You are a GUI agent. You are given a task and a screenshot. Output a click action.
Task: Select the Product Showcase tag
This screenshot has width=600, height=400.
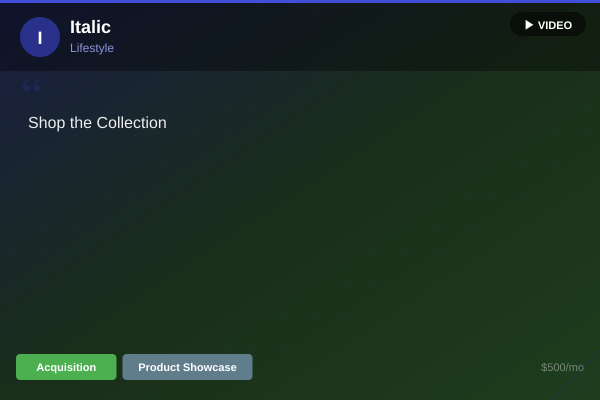188,367
